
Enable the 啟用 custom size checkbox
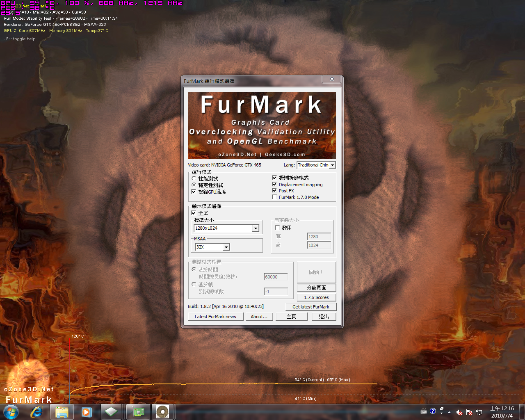277,228
